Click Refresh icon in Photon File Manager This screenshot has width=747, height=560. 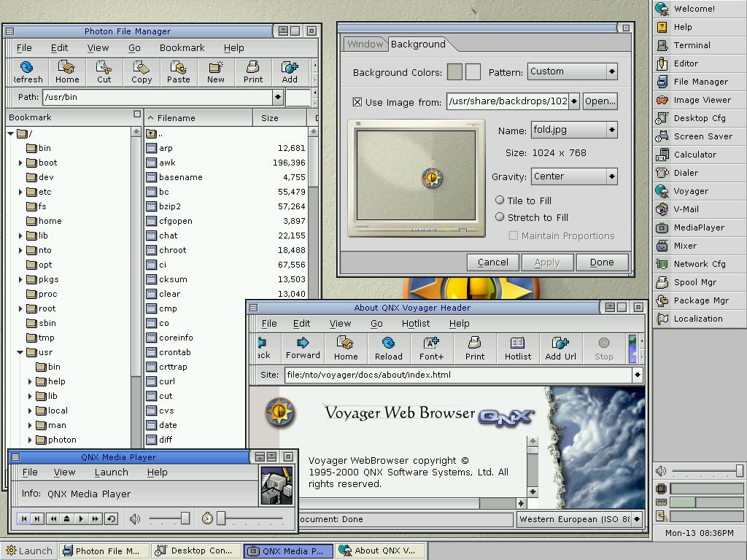pos(27,72)
